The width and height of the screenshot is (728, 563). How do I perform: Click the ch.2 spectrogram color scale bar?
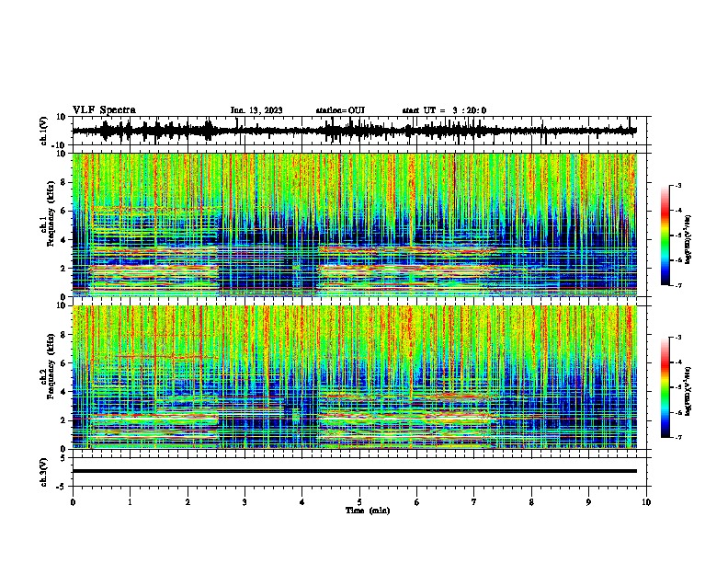point(665,387)
